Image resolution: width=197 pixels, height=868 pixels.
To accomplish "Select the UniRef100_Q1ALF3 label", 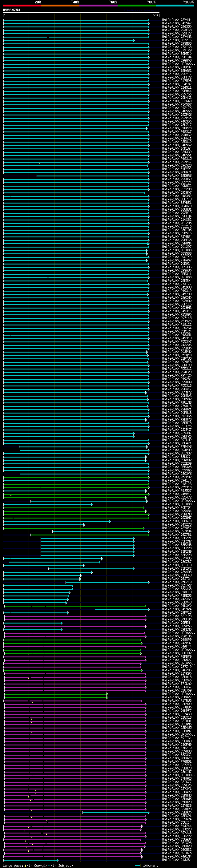I will (x=177, y=592).
